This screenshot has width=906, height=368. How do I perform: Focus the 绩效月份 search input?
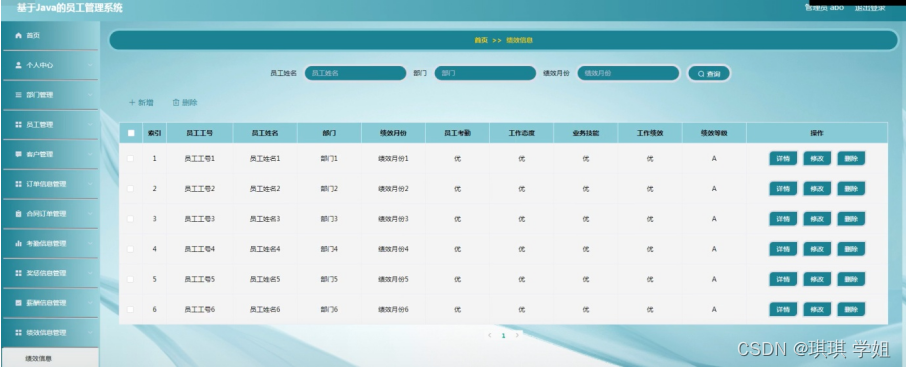click(x=628, y=73)
